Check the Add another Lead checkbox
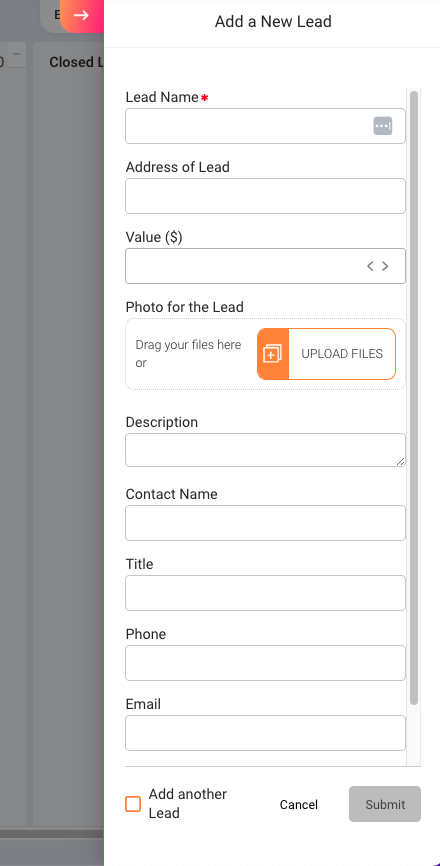This screenshot has width=440, height=866. [x=133, y=804]
